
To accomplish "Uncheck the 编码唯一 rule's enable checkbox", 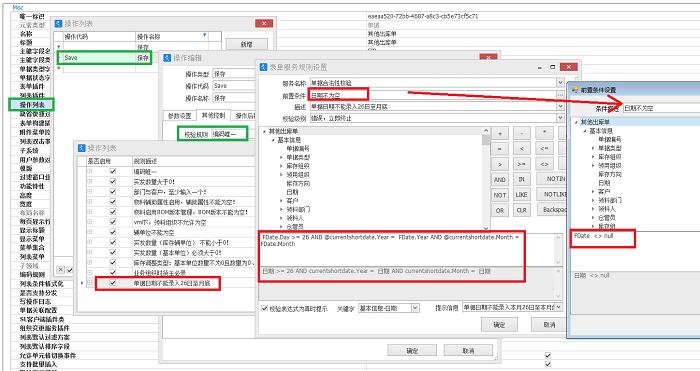I will 112,171.
